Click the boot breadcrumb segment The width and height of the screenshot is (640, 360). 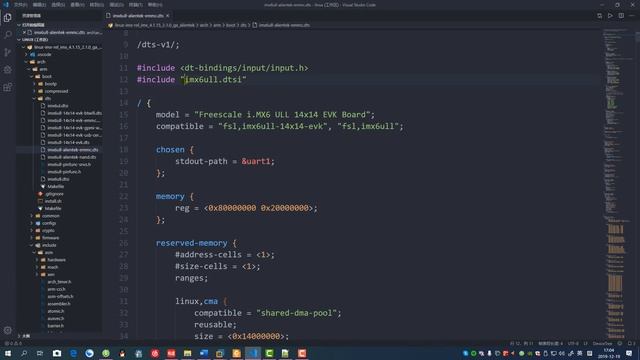[x=231, y=25]
